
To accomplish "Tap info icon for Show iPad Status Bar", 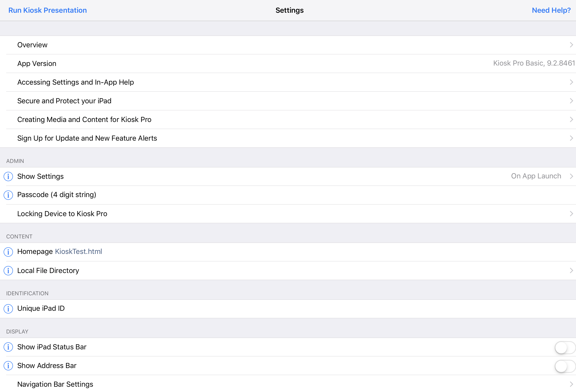I will pos(8,347).
